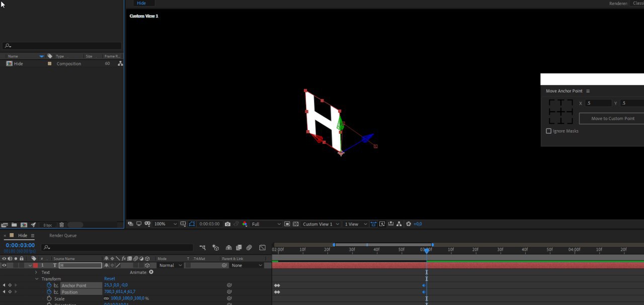Toggle the Scale stopwatch
644x305 pixels.
coord(49,298)
